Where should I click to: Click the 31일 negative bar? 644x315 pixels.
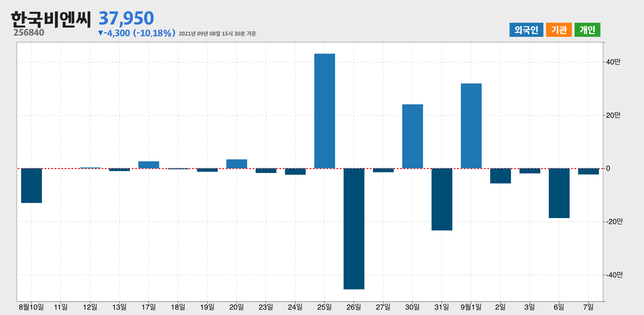pos(442,199)
